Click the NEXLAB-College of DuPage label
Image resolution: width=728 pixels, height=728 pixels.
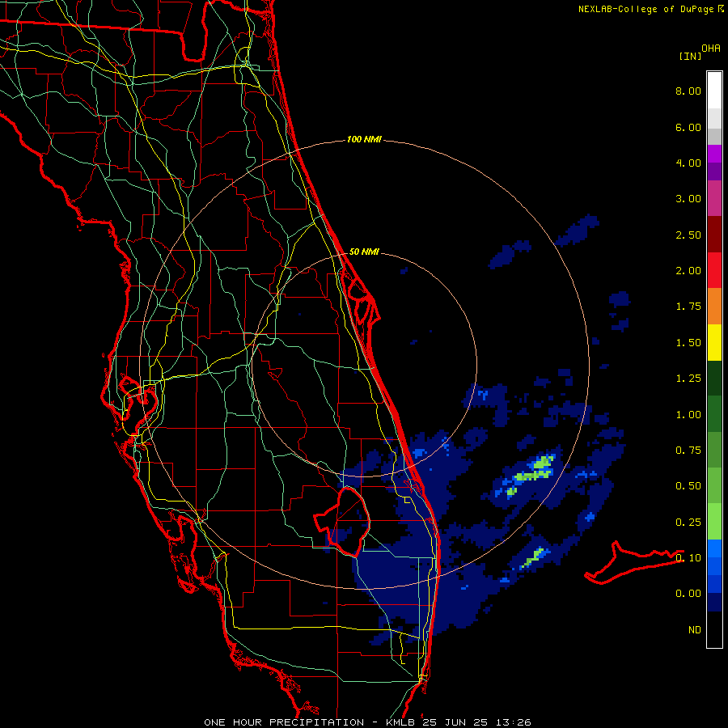coord(648,9)
